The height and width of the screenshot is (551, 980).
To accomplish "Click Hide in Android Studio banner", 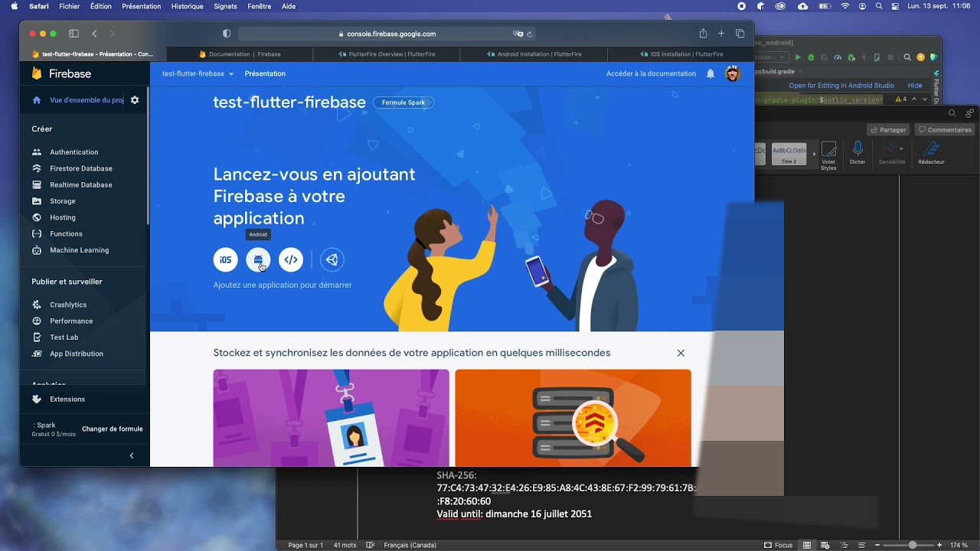I will click(915, 86).
